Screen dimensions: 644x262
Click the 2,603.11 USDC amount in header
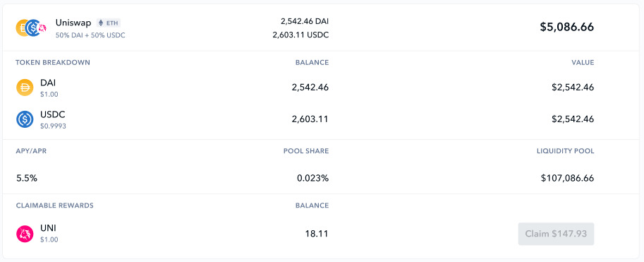pos(300,35)
